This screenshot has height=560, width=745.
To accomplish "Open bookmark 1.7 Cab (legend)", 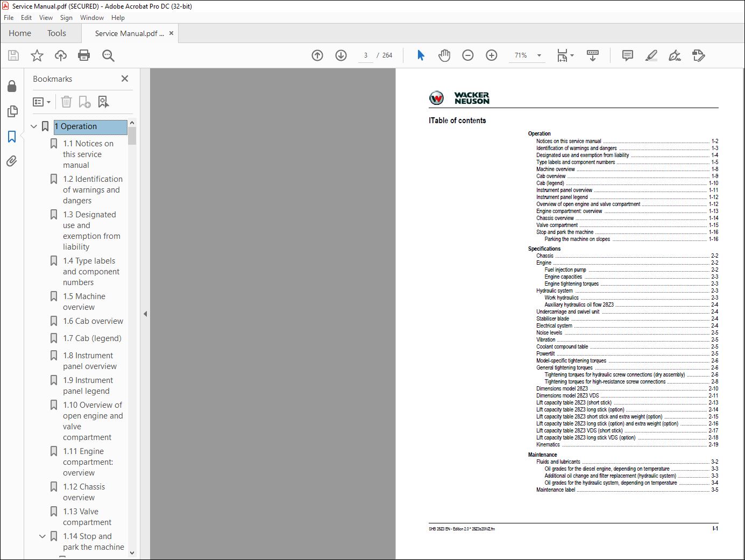I will [92, 338].
